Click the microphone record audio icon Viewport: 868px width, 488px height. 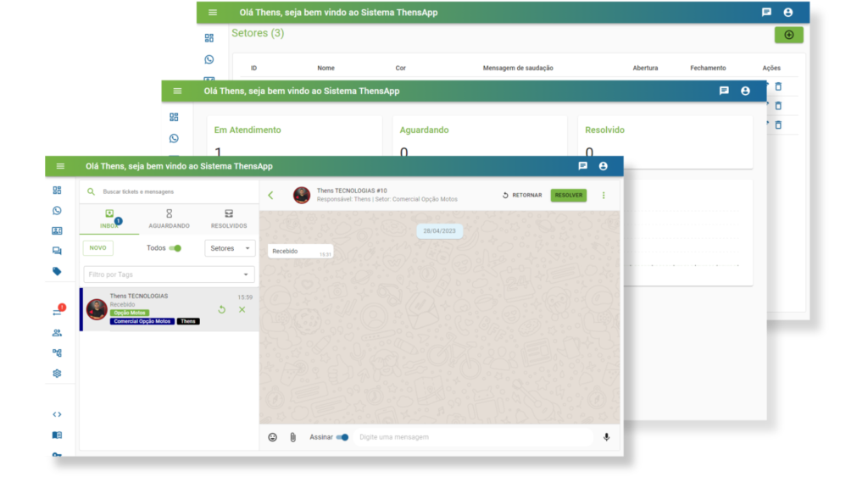[x=606, y=437]
